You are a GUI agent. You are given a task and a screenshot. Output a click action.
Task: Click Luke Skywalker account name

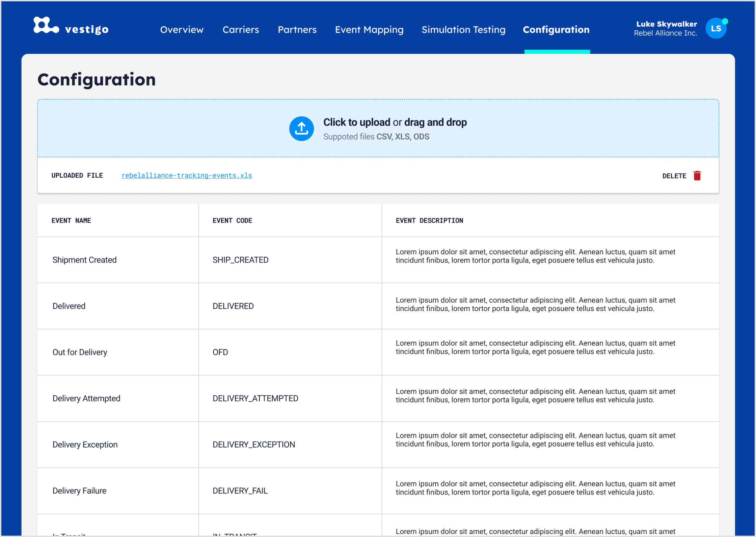point(666,24)
